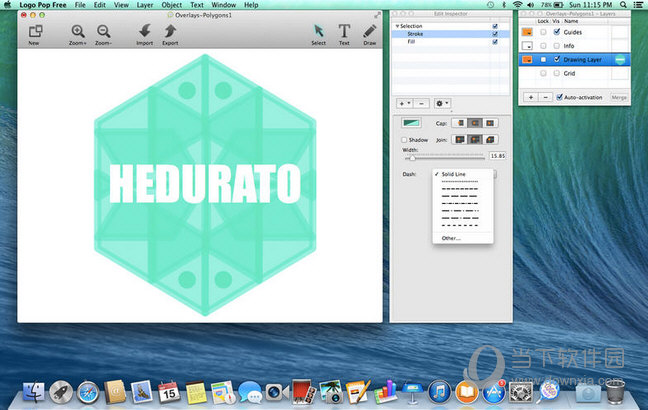The image size is (648, 410).
Task: Lock the Drawing Layer
Action: (x=543, y=60)
